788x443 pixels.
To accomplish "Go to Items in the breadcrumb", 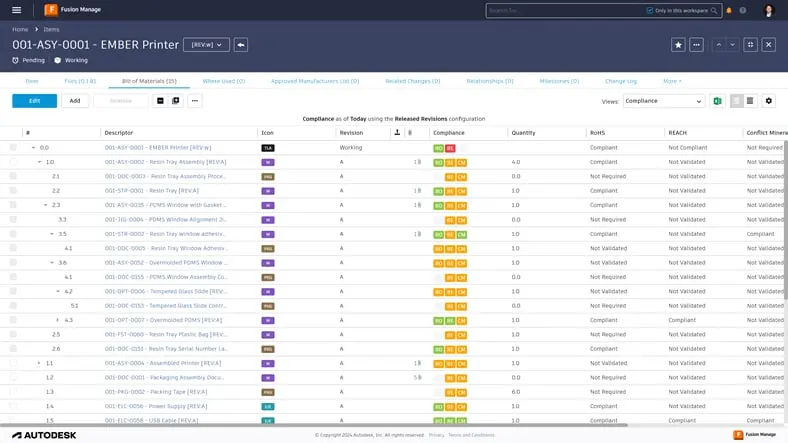I will point(51,30).
